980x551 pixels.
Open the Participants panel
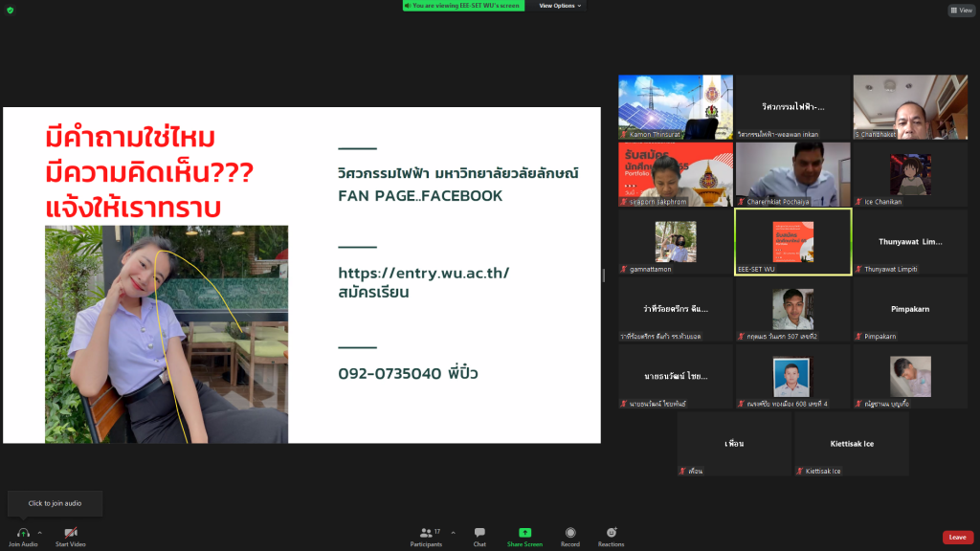coord(427,533)
